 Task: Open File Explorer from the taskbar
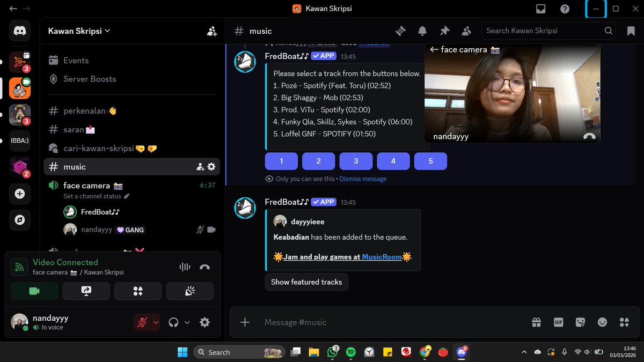[313, 352]
